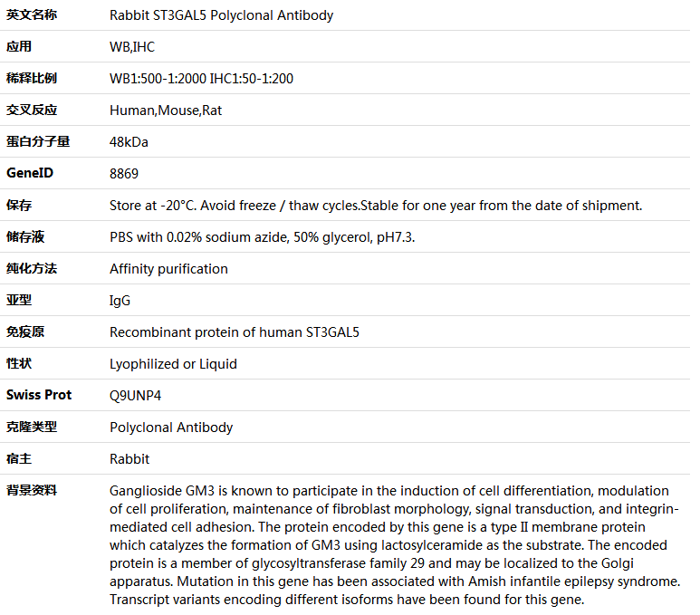Viewport: 700px width, 615px height.
Task: Click the 'Lyophilized or Liquid' value
Action: [173, 364]
